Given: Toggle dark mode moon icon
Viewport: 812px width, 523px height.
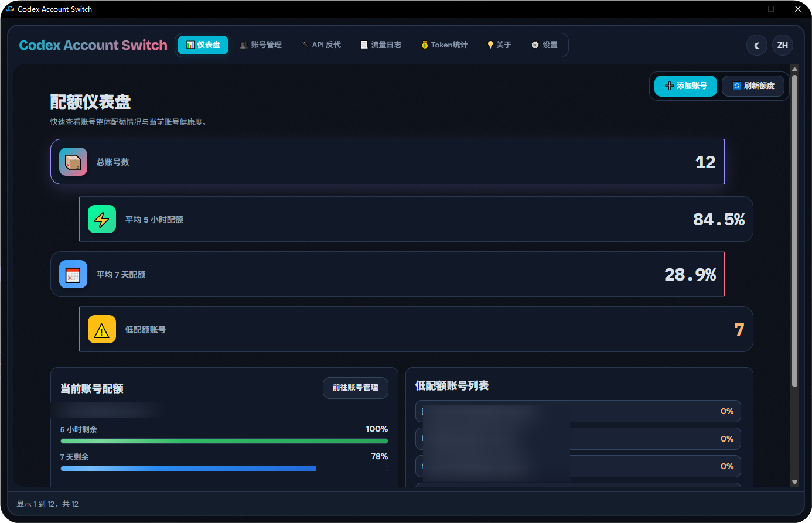Looking at the screenshot, I should (757, 45).
